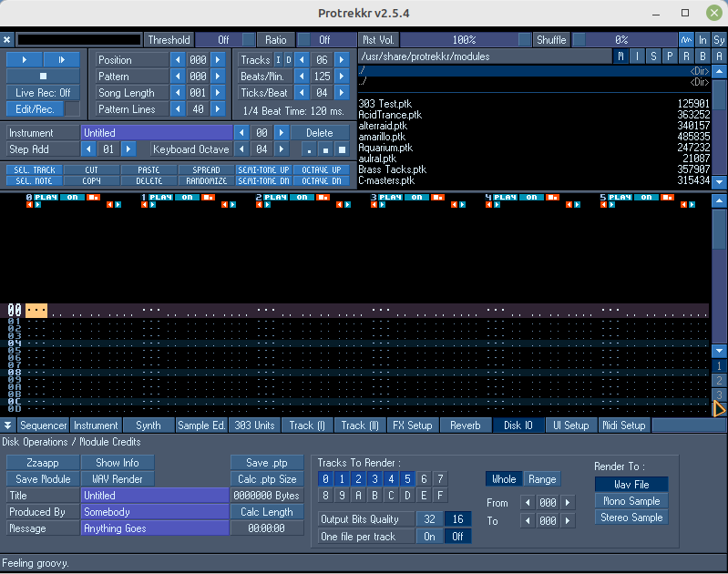Decrease Pattern Lines with left arrow
The image size is (728, 574).
pos(178,109)
